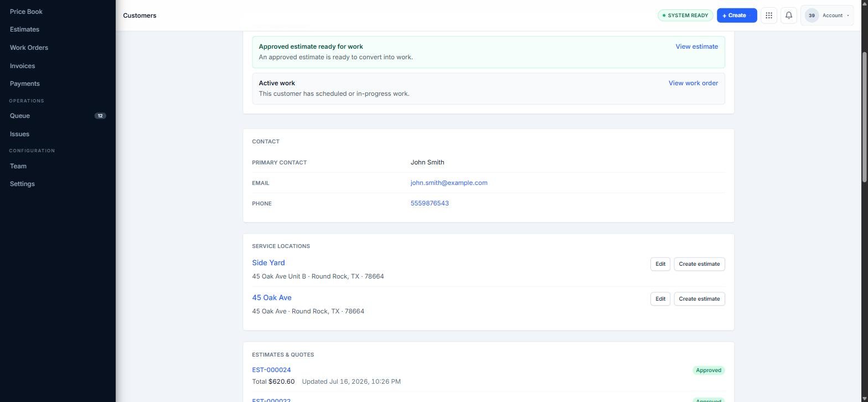This screenshot has height=402, width=868.
Task: Open the Side Yard location link
Action: point(268,263)
